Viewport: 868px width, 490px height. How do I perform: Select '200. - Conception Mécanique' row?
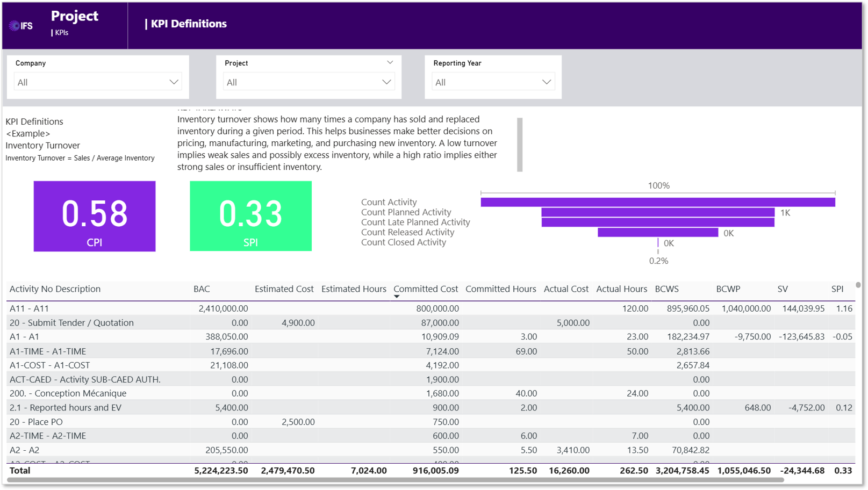431,393
